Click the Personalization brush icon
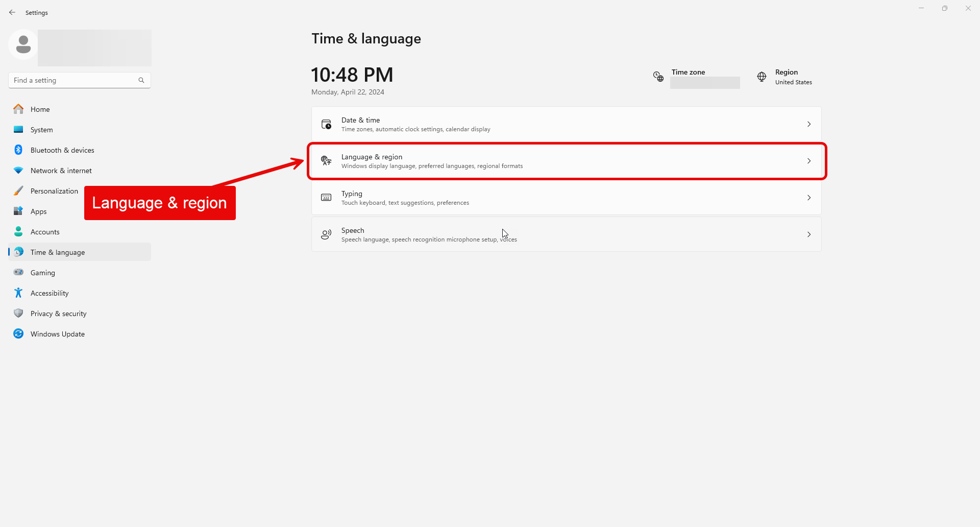Screen dimensions: 980x527 coord(18,190)
